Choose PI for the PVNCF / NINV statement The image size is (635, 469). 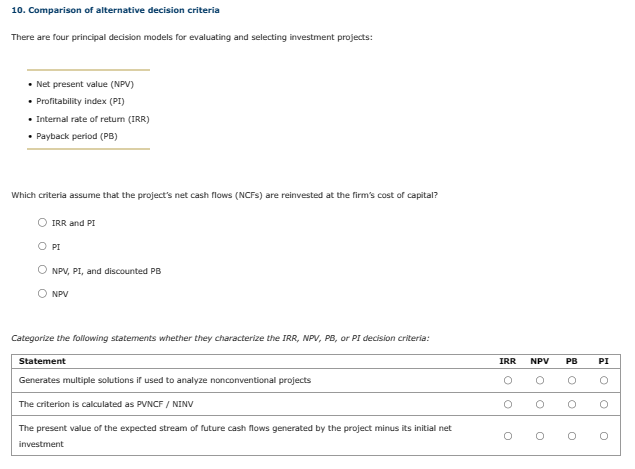(604, 404)
